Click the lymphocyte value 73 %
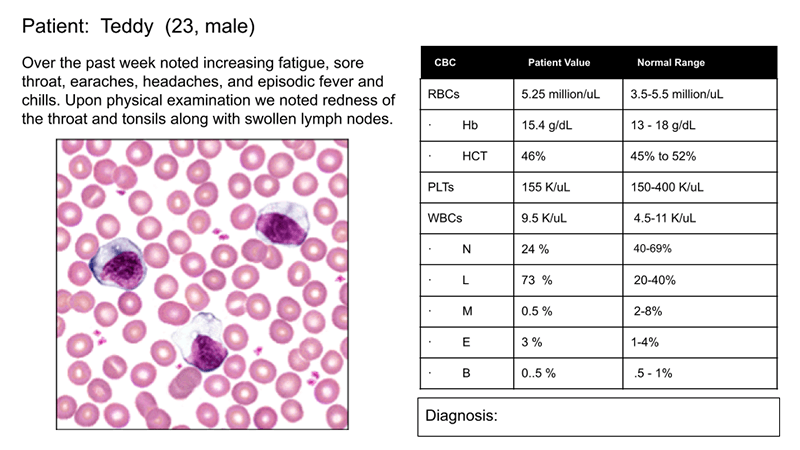800x450 pixels. 537,280
